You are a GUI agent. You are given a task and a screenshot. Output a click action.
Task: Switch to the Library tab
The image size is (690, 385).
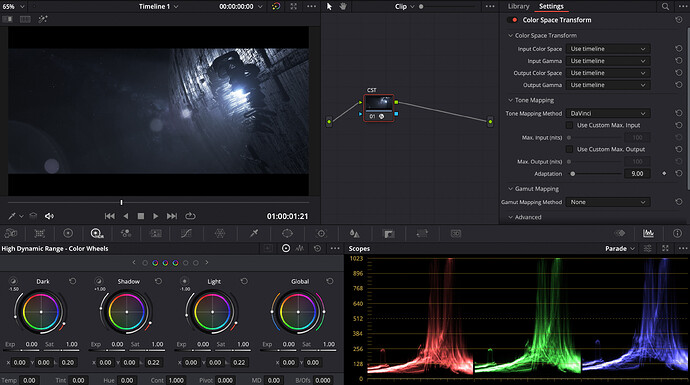tap(518, 6)
